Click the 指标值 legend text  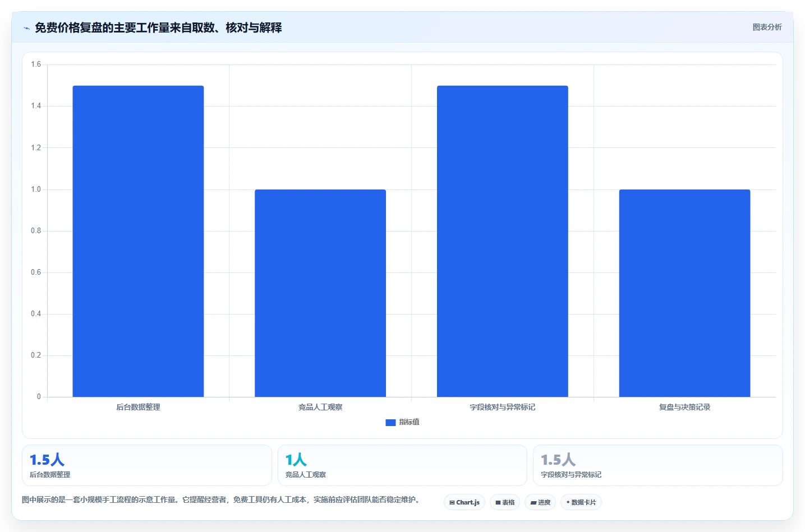[x=409, y=422]
